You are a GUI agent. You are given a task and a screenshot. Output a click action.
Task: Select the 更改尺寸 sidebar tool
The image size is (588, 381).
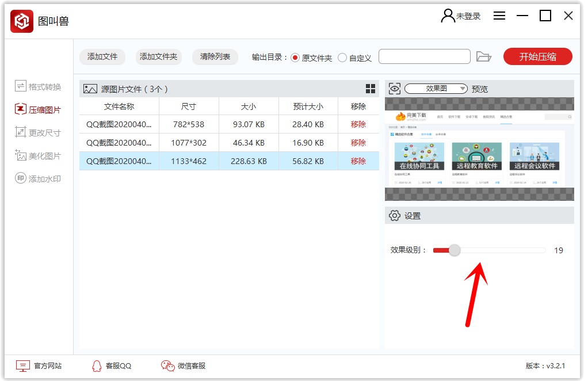(x=38, y=132)
